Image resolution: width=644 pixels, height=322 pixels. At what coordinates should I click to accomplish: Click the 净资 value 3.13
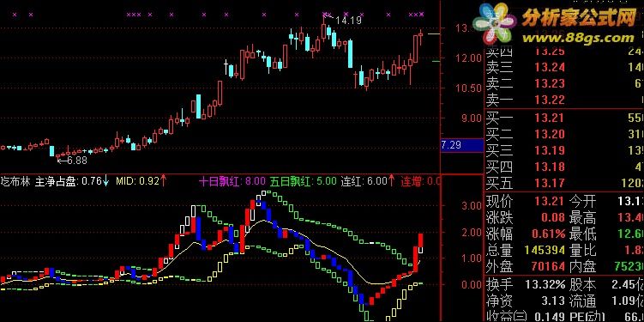pos(554,301)
